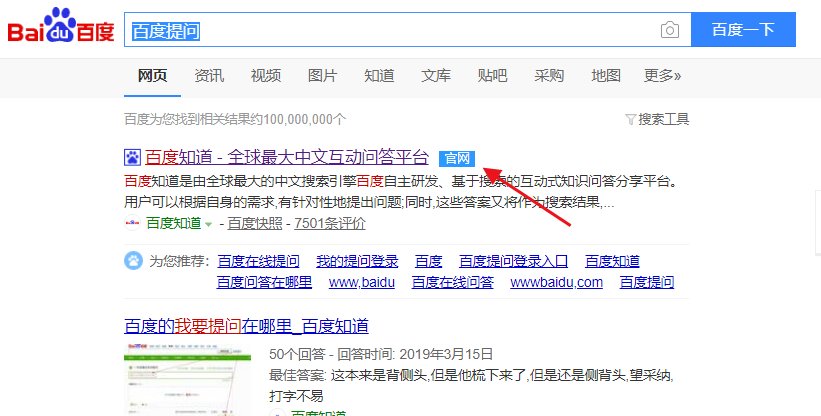Open suggested search 百度问答在哪里

click(264, 283)
